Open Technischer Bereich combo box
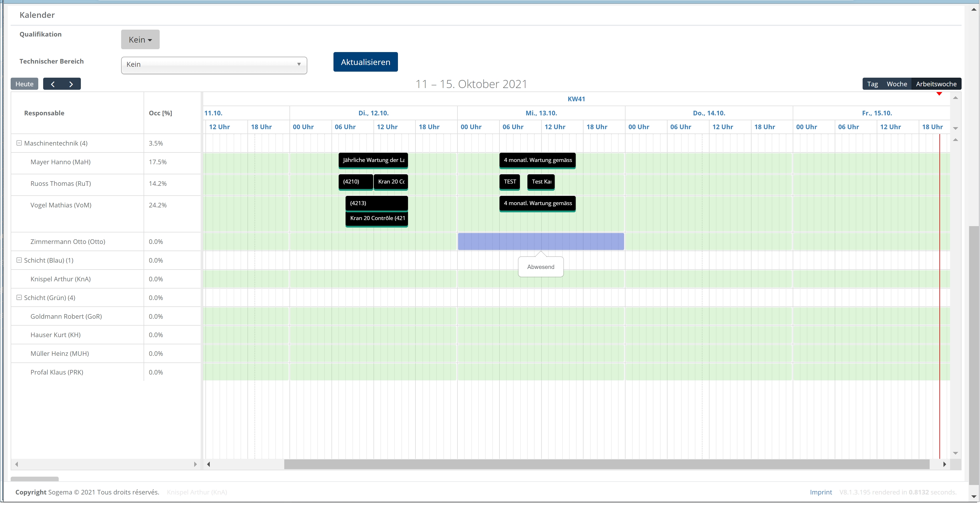Viewport: 980px width, 508px height. (214, 65)
